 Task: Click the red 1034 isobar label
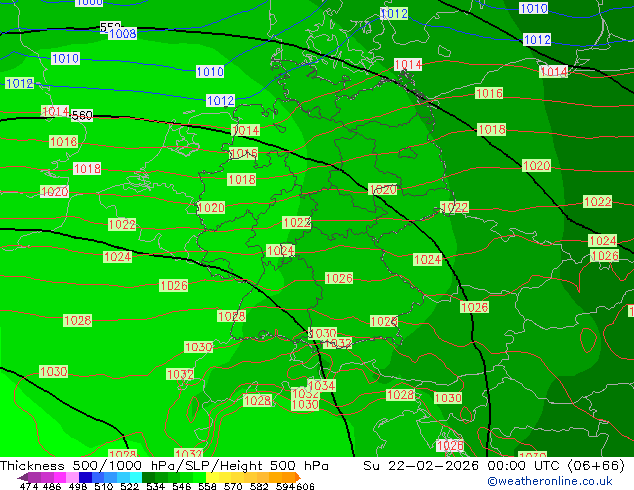pyautogui.click(x=321, y=385)
